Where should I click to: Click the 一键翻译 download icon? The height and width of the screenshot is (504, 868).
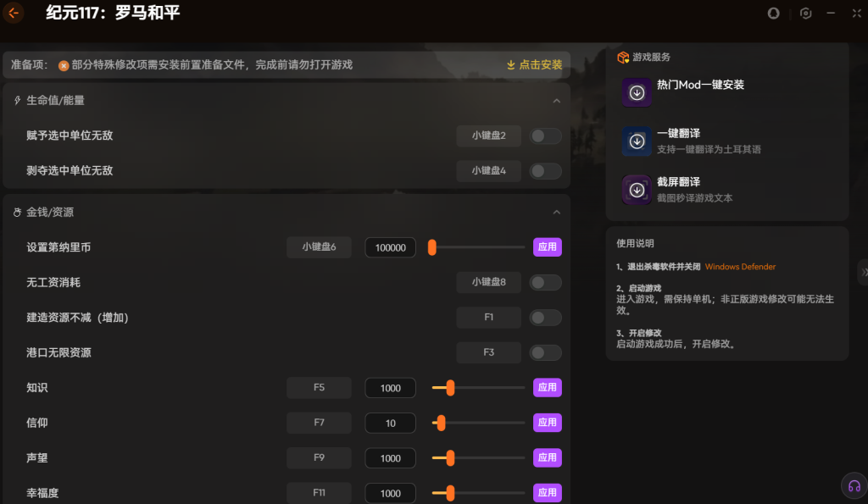coord(637,141)
